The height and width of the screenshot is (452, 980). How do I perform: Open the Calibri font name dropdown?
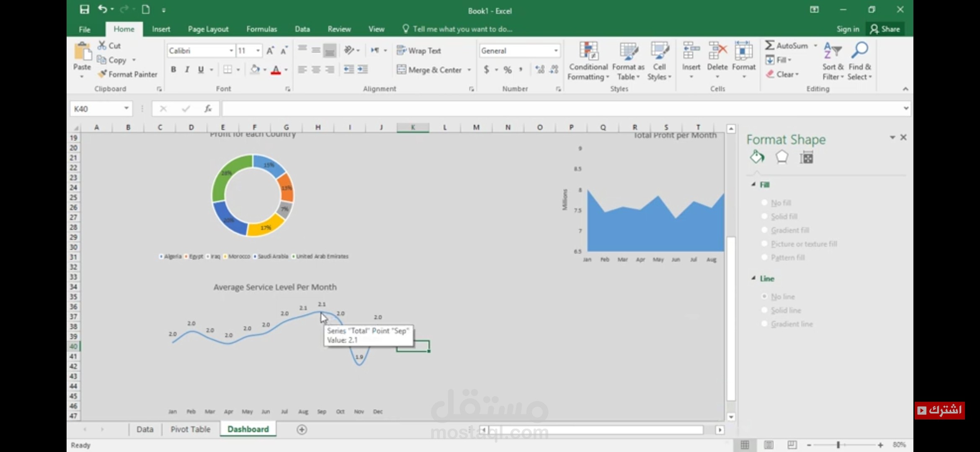pyautogui.click(x=231, y=51)
